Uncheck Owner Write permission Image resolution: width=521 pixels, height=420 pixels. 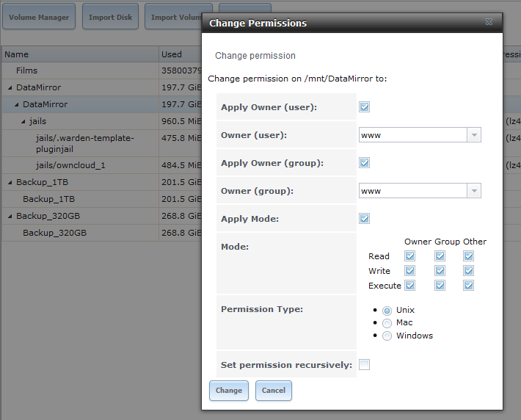[x=409, y=271]
